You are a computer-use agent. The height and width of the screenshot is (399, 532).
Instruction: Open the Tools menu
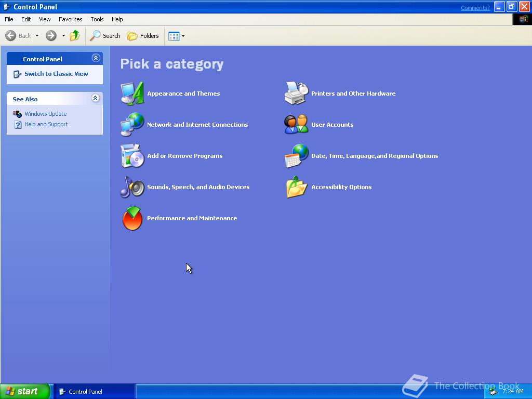click(97, 19)
